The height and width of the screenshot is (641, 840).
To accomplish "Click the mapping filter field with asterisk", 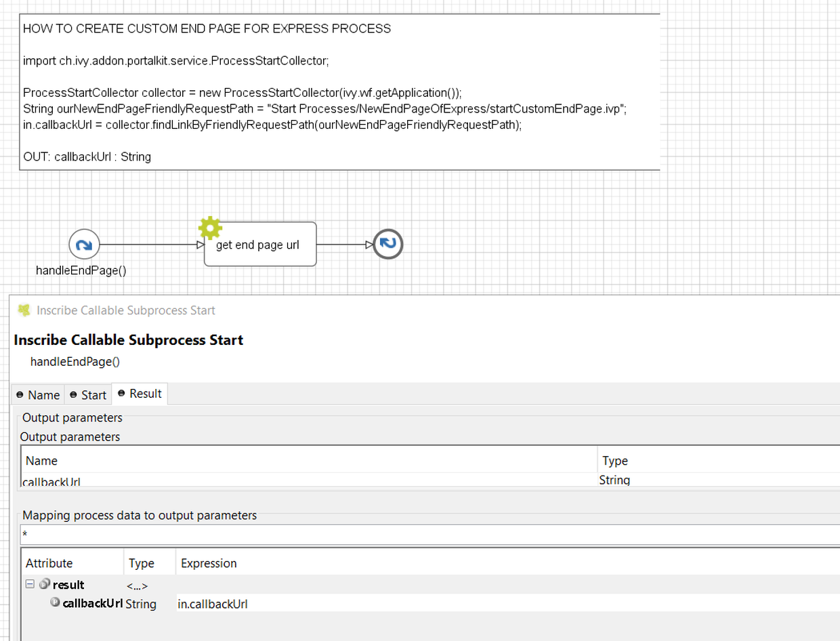I will (430, 535).
